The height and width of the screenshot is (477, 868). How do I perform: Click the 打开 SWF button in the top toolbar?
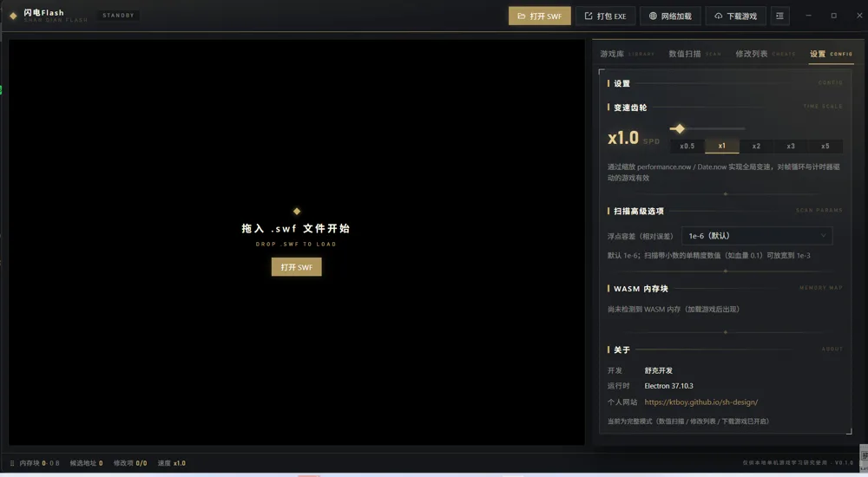tap(539, 16)
